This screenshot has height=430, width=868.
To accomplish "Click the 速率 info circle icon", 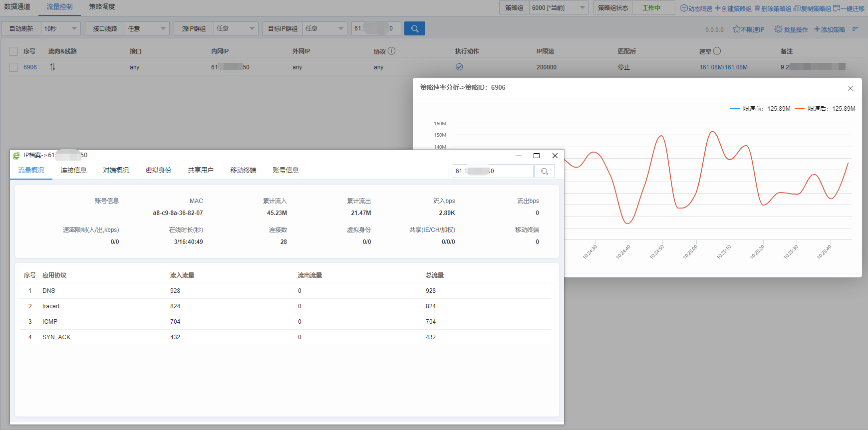I will pos(717,51).
